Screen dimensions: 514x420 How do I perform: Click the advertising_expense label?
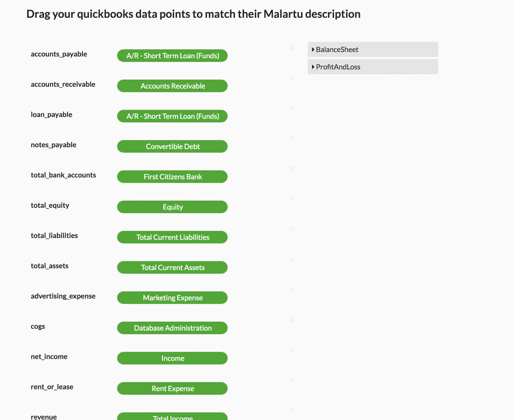click(x=63, y=296)
